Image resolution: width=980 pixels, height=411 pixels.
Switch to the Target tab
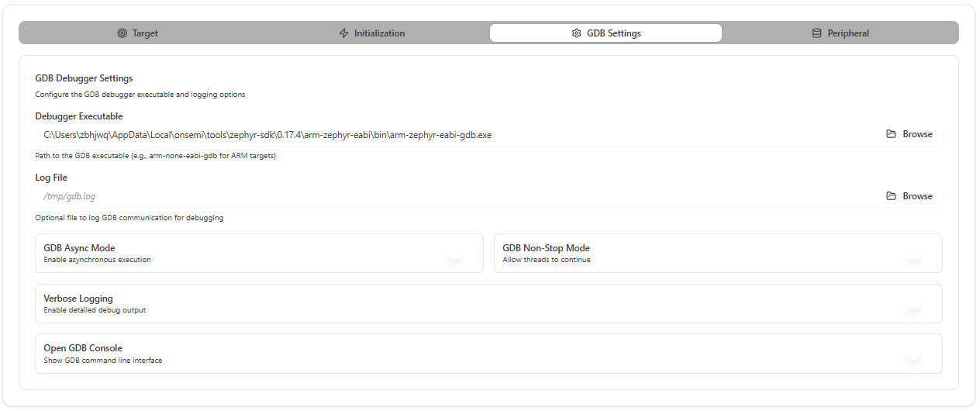click(x=145, y=33)
